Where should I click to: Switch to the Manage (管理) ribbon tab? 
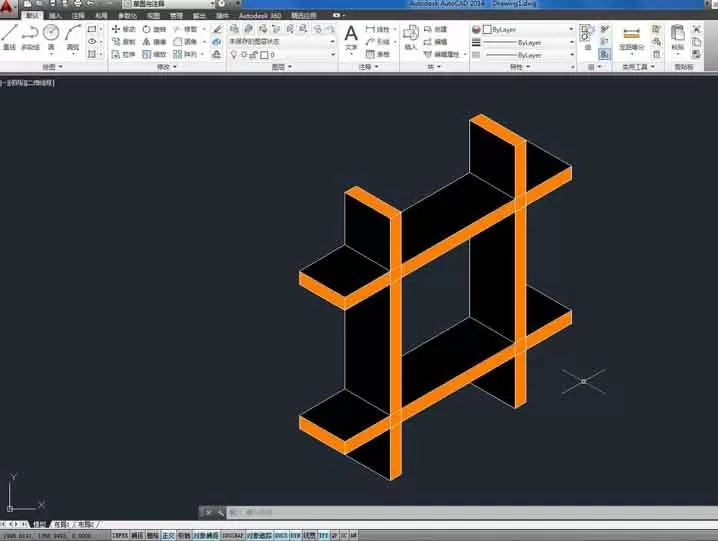(x=176, y=16)
